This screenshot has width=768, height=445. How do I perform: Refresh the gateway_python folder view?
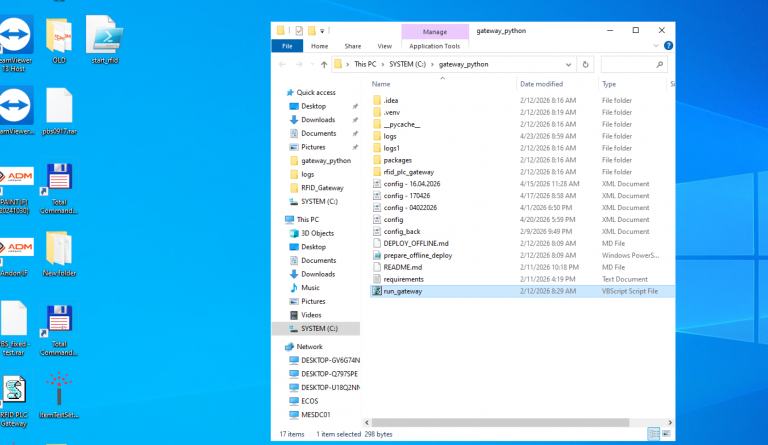585,65
